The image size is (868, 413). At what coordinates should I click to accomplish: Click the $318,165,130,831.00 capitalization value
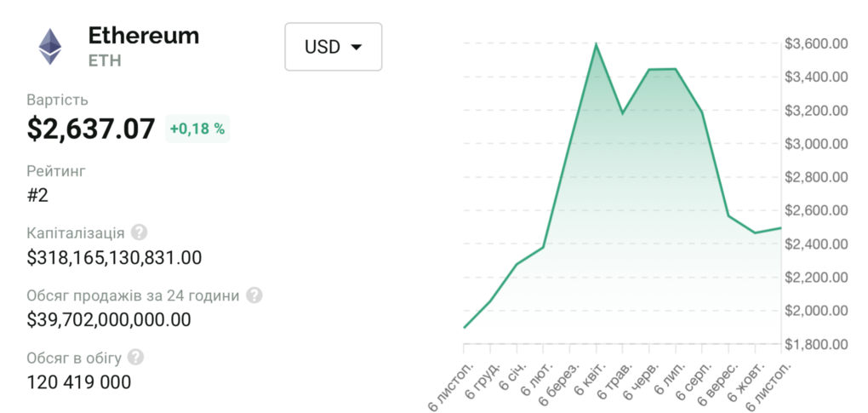pos(114,257)
